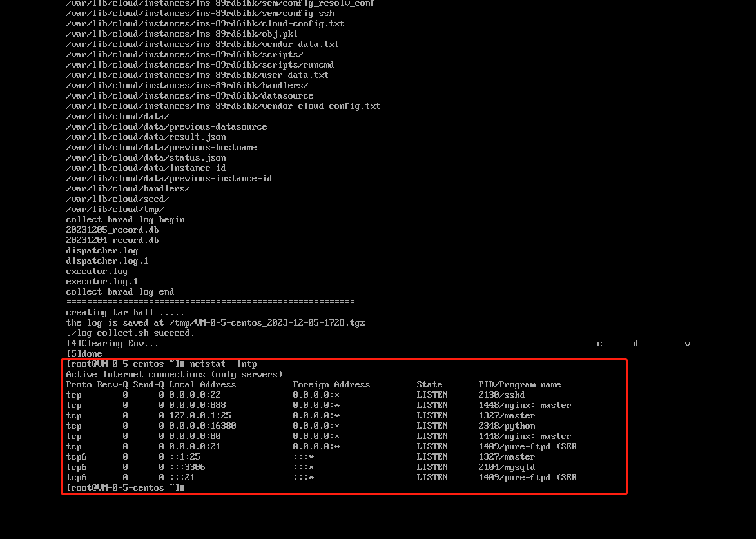Select the '0.0.0.0:16380' local address

click(x=202, y=426)
